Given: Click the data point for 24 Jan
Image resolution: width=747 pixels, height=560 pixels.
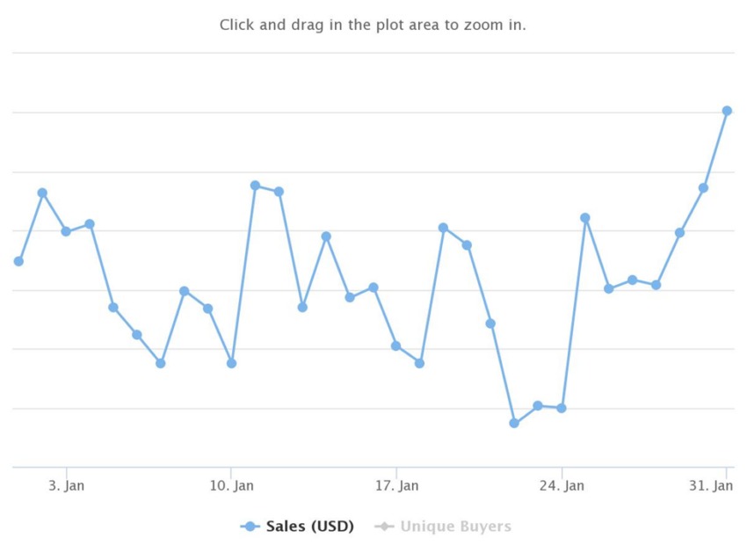Looking at the screenshot, I should [x=562, y=409].
